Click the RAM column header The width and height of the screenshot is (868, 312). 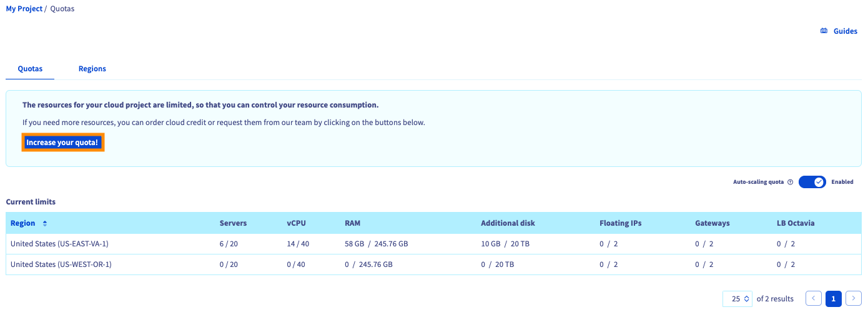click(x=353, y=223)
